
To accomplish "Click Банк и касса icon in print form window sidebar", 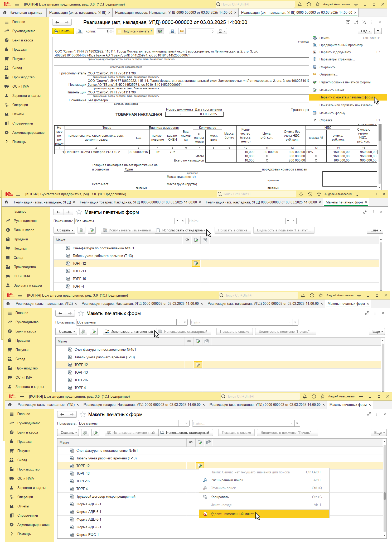I will tap(7, 40).
